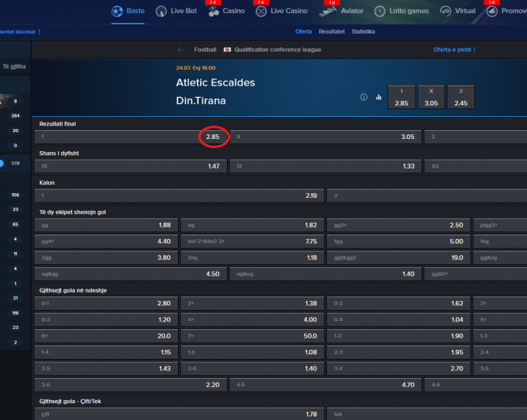Select çift even goals at 1.78
The image size is (527, 420).
[x=179, y=414]
